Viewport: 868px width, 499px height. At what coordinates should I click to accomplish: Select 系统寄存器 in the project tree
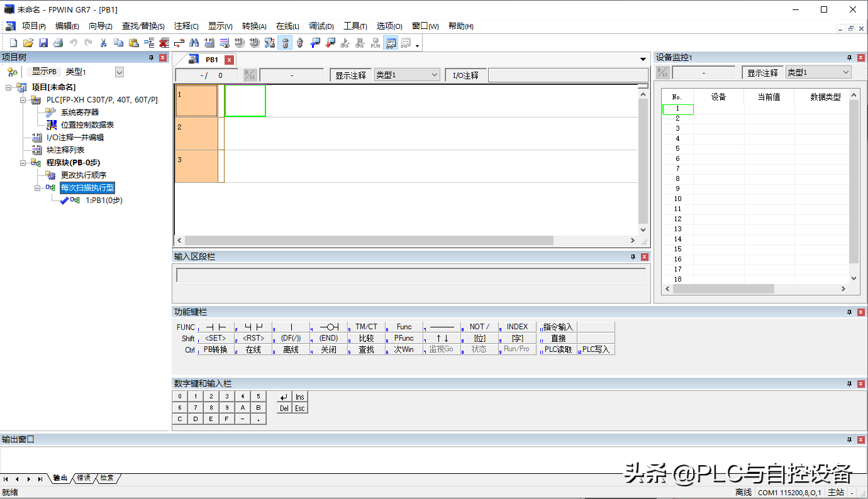[x=79, y=112]
